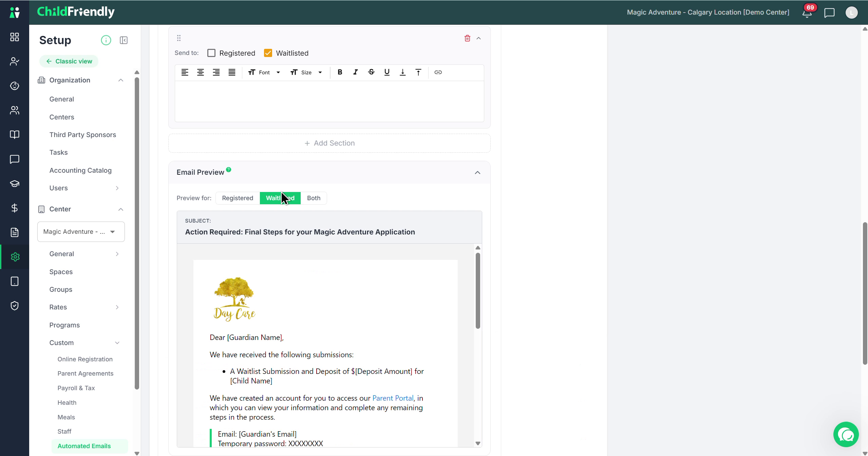The image size is (868, 456).
Task: Apply strikethrough text formatting
Action: coord(371,72)
